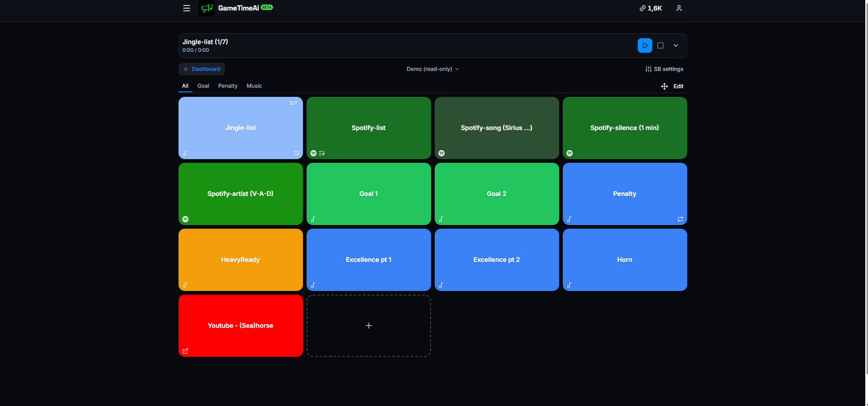Open the Demo (read-only) dropdown
868x406 pixels.
pos(432,69)
